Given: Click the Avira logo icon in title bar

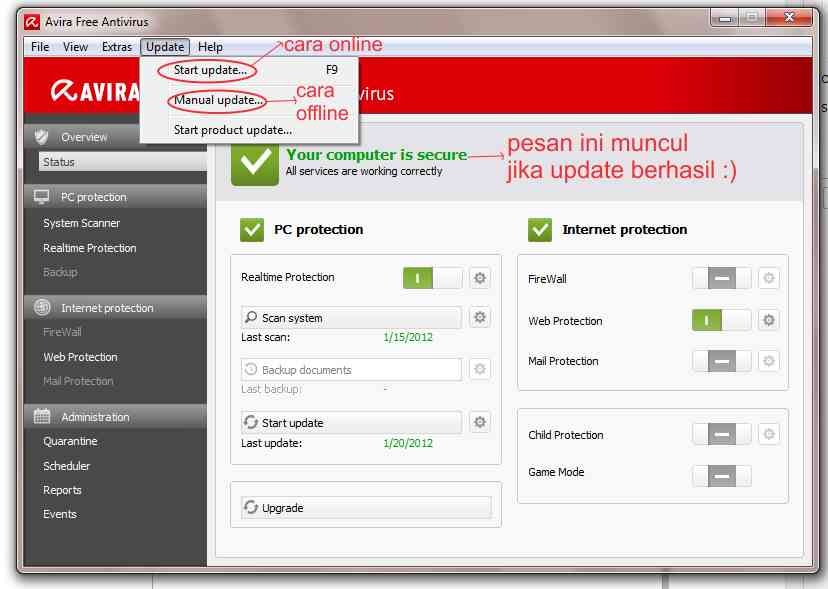Looking at the screenshot, I should [x=32, y=22].
